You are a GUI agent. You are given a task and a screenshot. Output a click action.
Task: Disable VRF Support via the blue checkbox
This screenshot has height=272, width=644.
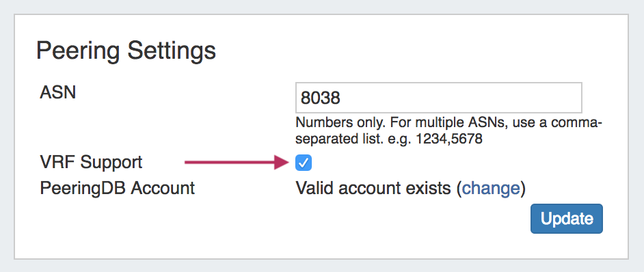(303, 163)
